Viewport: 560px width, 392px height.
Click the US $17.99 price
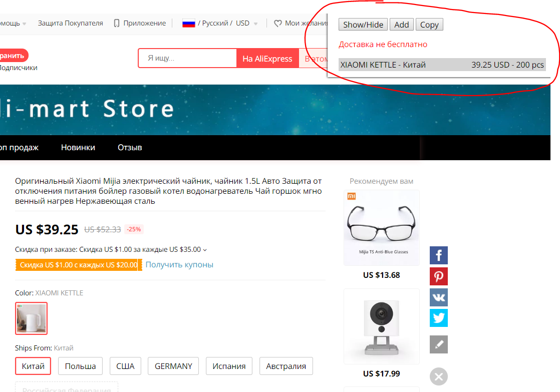pyautogui.click(x=381, y=373)
